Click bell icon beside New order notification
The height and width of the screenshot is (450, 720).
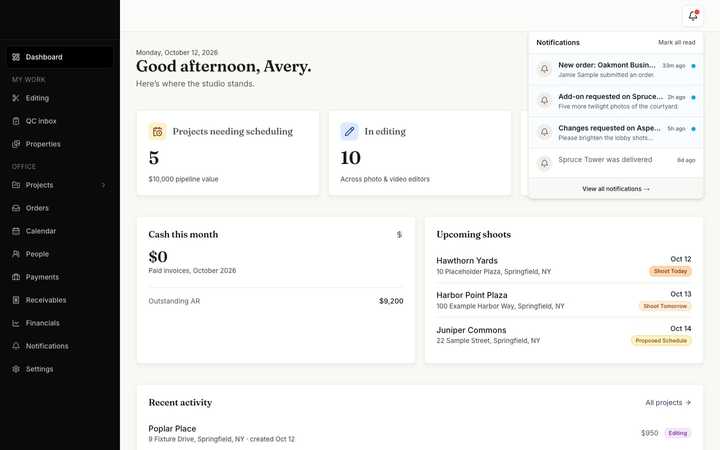tap(544, 69)
